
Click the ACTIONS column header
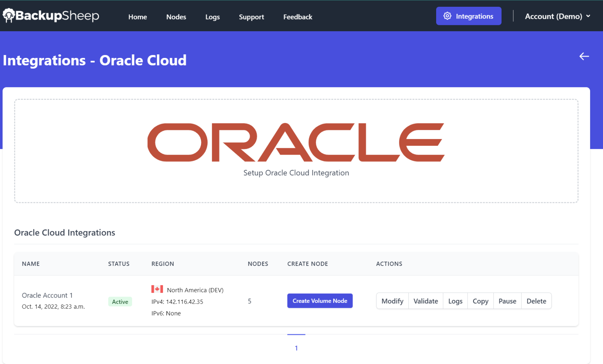(389, 264)
